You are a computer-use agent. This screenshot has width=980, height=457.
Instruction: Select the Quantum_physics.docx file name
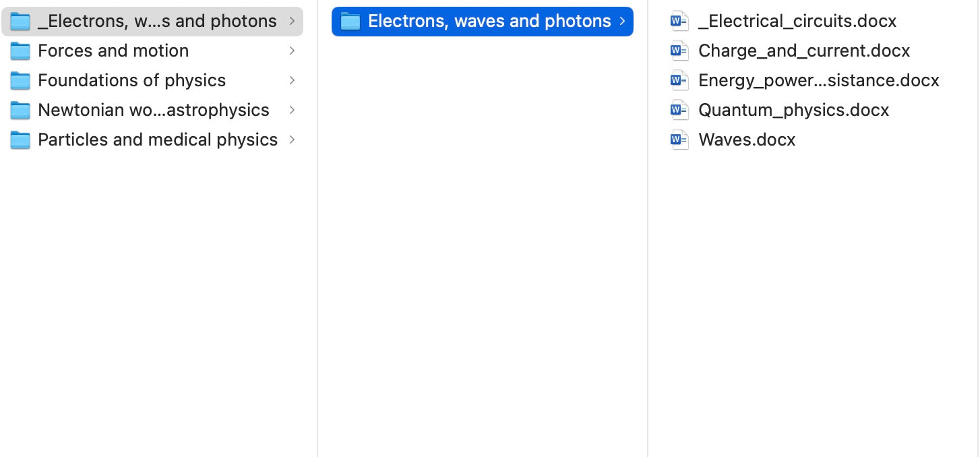(793, 111)
